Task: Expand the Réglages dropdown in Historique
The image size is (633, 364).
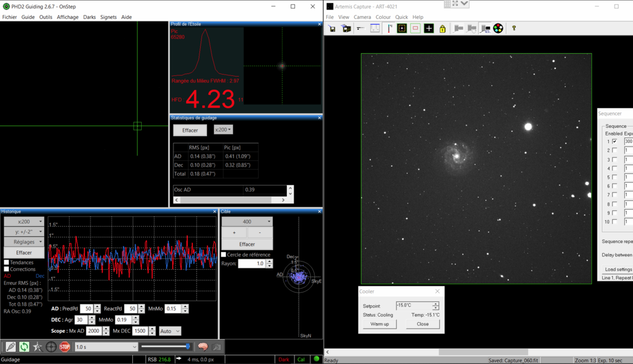Action: click(x=24, y=242)
